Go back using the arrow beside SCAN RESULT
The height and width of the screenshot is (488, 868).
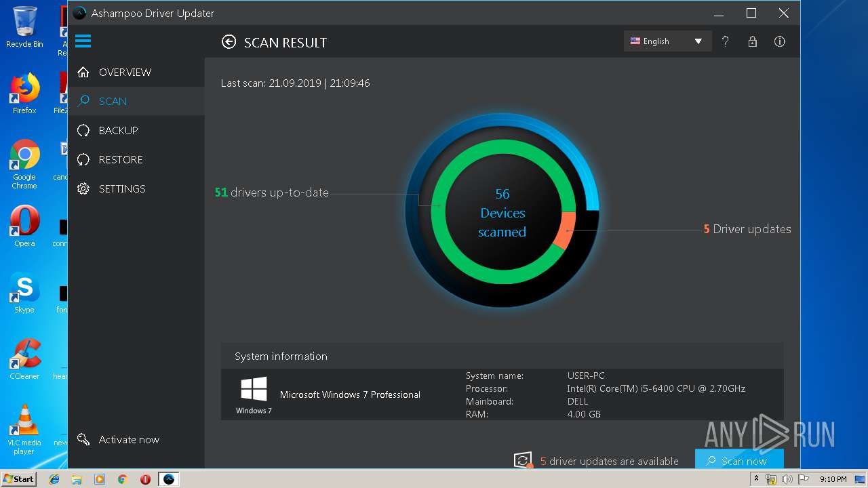tap(229, 42)
